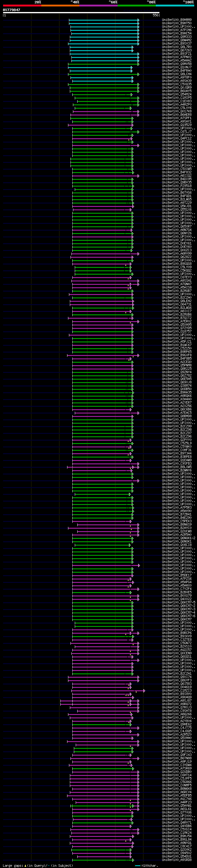Select the UniRef100_Q4PC12 entry
The height and width of the screenshot is (868, 197).
coord(177,138)
